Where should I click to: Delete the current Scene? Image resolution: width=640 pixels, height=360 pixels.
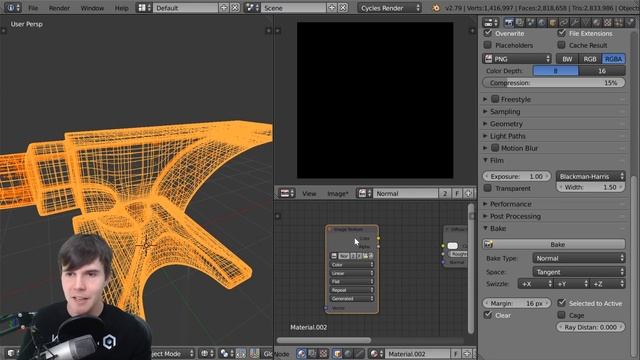[x=343, y=8]
